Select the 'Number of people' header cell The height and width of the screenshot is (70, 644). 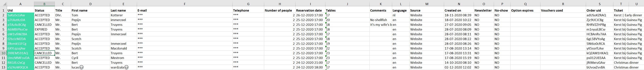click(280, 11)
